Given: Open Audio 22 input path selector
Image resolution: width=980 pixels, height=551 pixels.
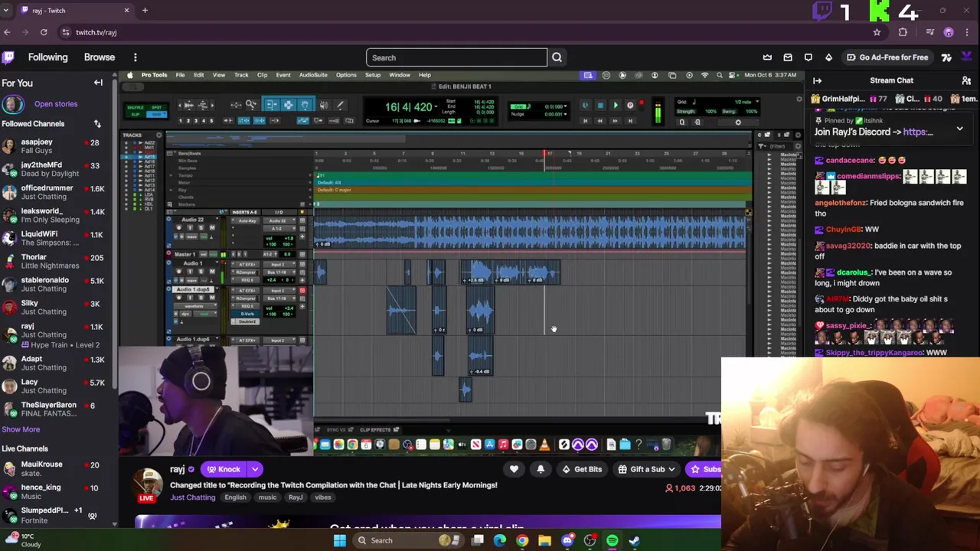Looking at the screenshot, I should point(280,221).
